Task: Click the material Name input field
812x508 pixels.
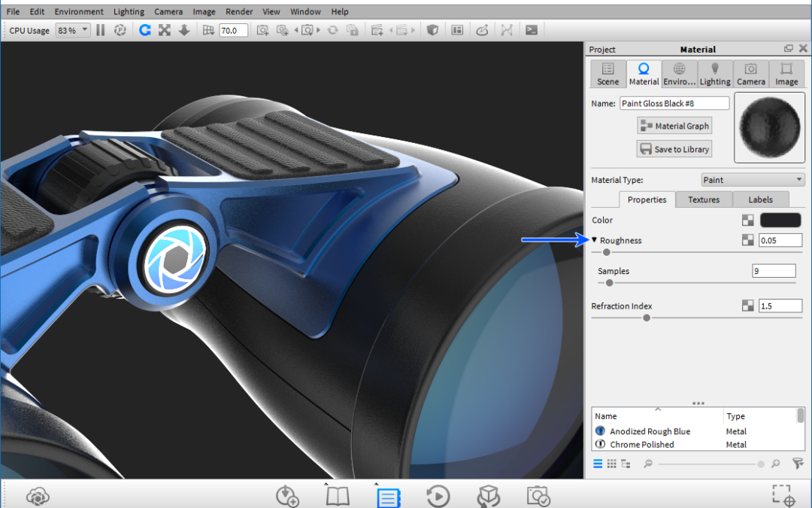Action: pos(674,103)
